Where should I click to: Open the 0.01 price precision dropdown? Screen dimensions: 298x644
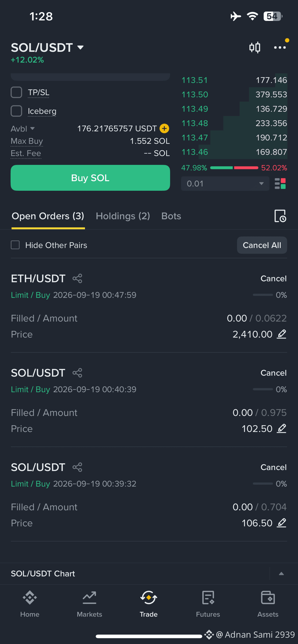(225, 184)
